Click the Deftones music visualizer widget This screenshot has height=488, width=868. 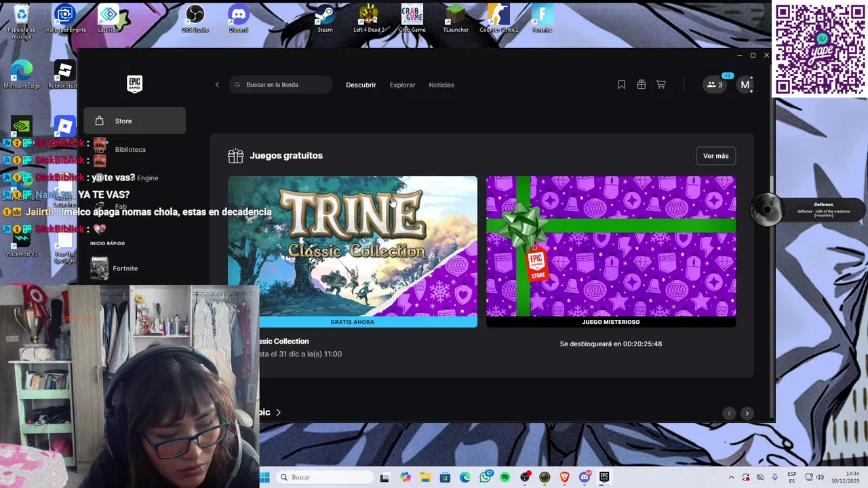click(809, 209)
